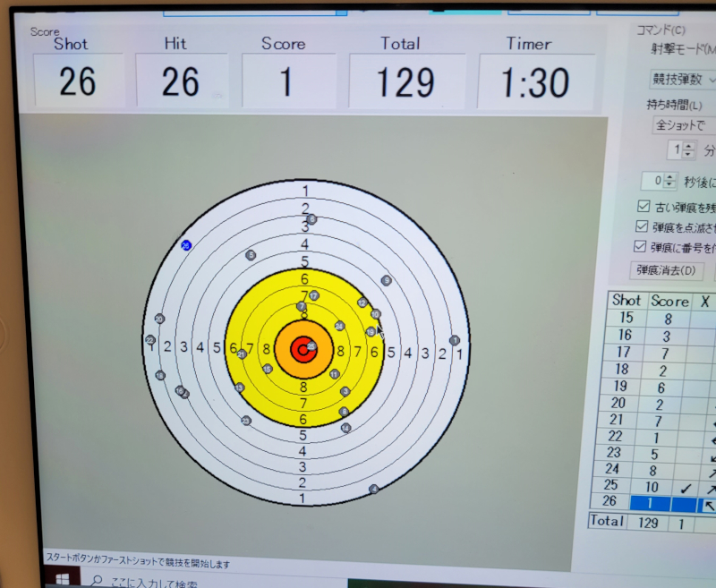Toggle the 古い弾痕を残す checkbox
716x588 pixels.
point(644,207)
